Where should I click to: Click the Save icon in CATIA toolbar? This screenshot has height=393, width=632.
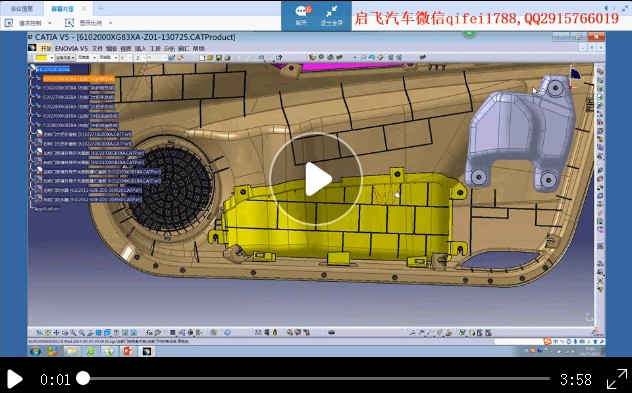219,58
